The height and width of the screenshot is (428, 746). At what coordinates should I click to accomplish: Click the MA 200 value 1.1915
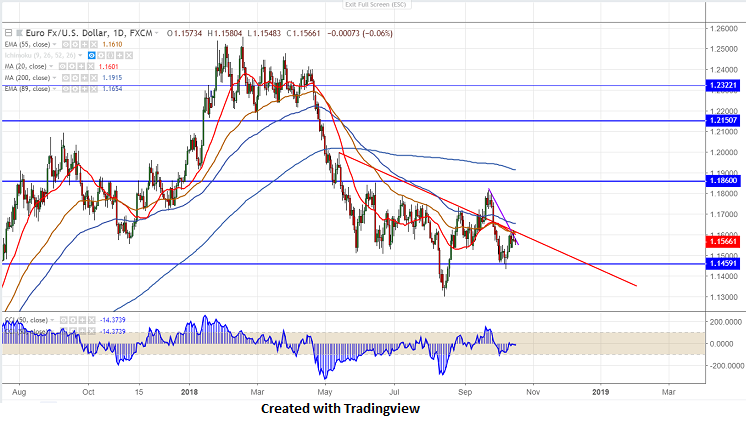[113, 78]
